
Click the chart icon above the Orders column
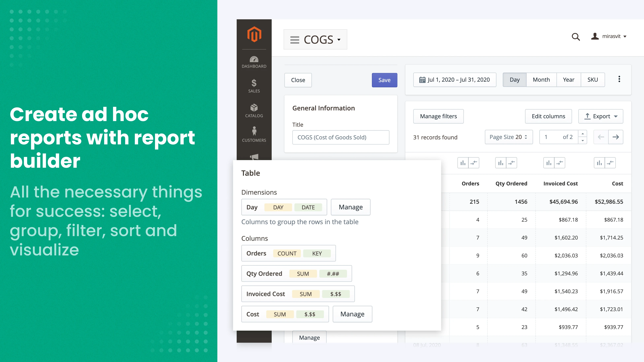(x=463, y=163)
